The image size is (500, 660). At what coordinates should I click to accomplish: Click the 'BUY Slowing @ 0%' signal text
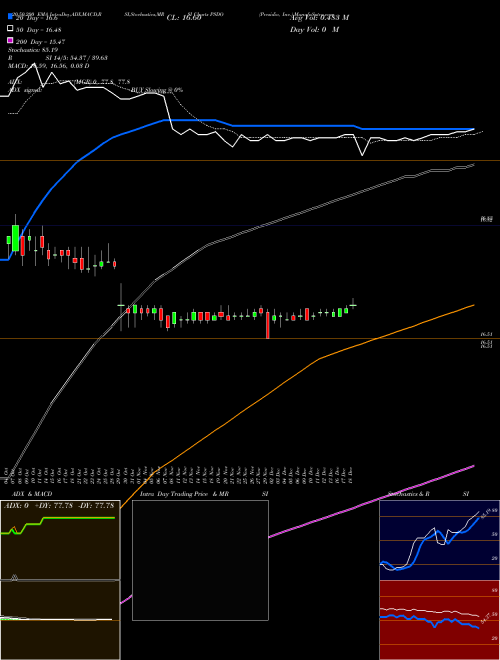tap(157, 90)
